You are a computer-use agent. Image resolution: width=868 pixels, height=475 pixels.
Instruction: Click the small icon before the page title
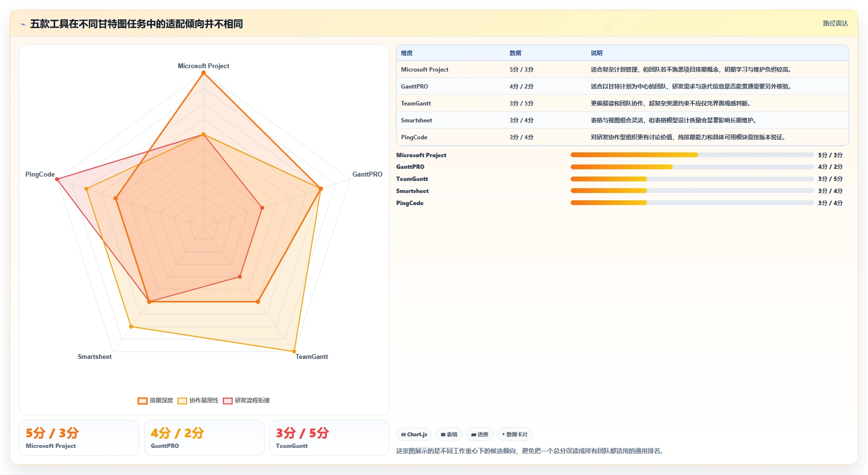click(23, 24)
